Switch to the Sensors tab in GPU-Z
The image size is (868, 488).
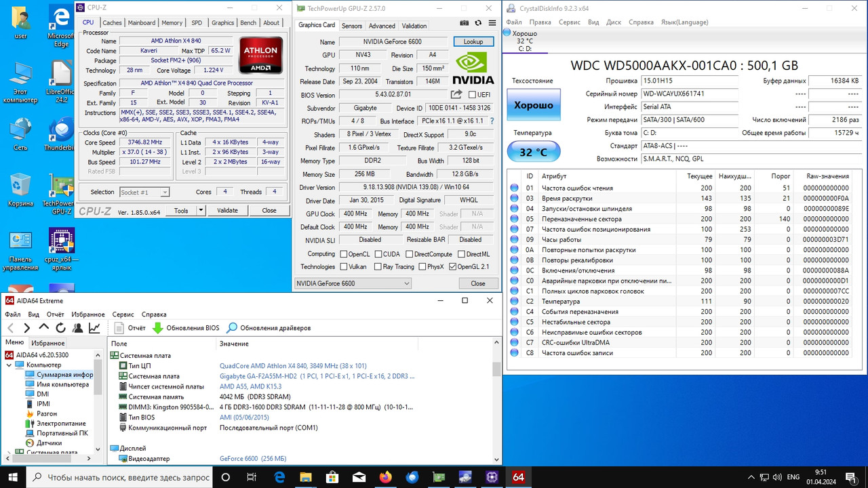coord(351,26)
